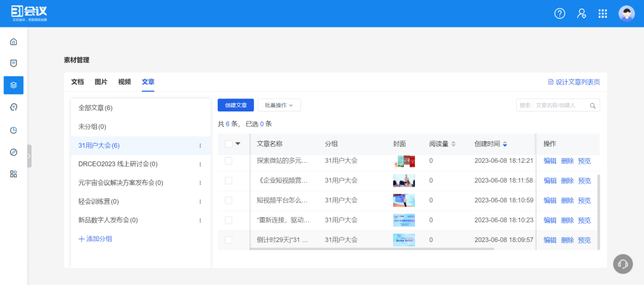Select the layers material sidebar icon
Viewport: 644px width, 285px height.
(14, 85)
